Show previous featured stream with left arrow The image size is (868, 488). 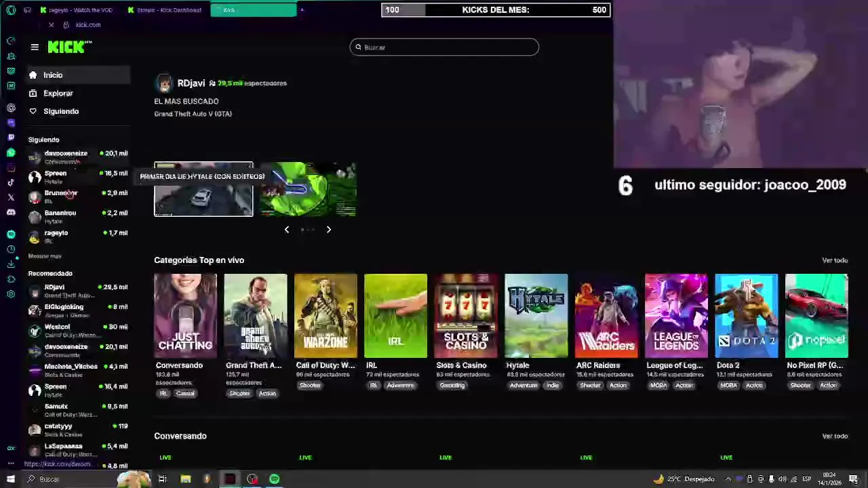pyautogui.click(x=287, y=230)
